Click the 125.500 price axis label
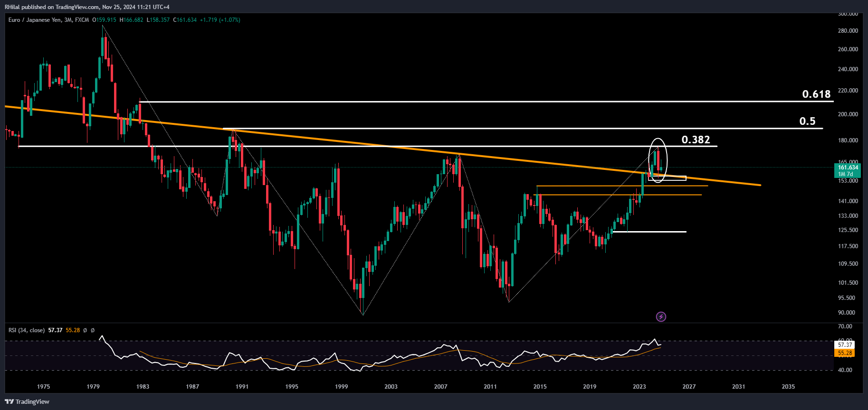This screenshot has height=410, width=868. [848, 230]
